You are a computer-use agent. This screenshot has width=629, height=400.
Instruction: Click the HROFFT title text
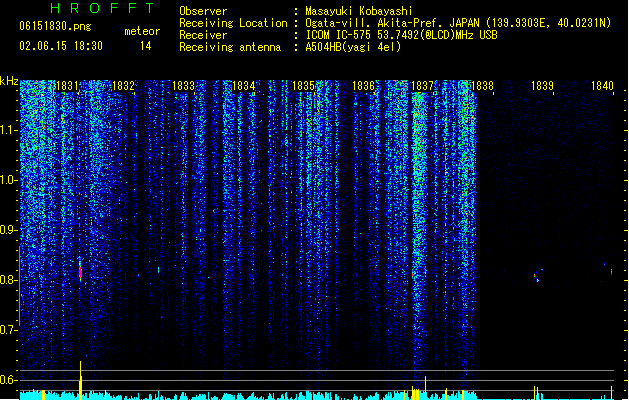(102, 8)
